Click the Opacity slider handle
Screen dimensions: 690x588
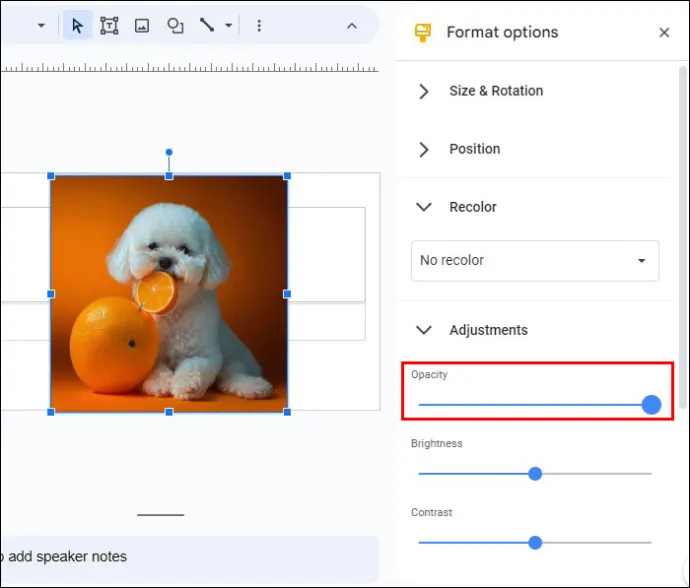651,405
